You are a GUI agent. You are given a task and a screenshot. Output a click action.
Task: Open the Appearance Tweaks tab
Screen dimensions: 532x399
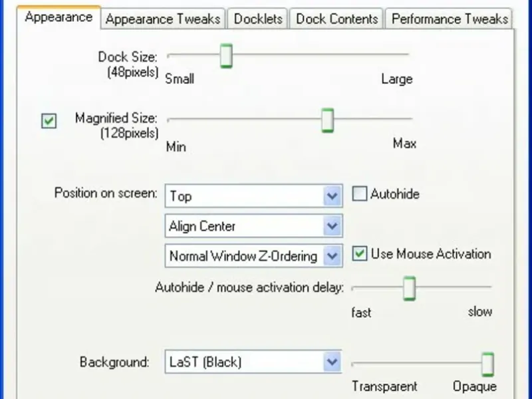tap(162, 19)
